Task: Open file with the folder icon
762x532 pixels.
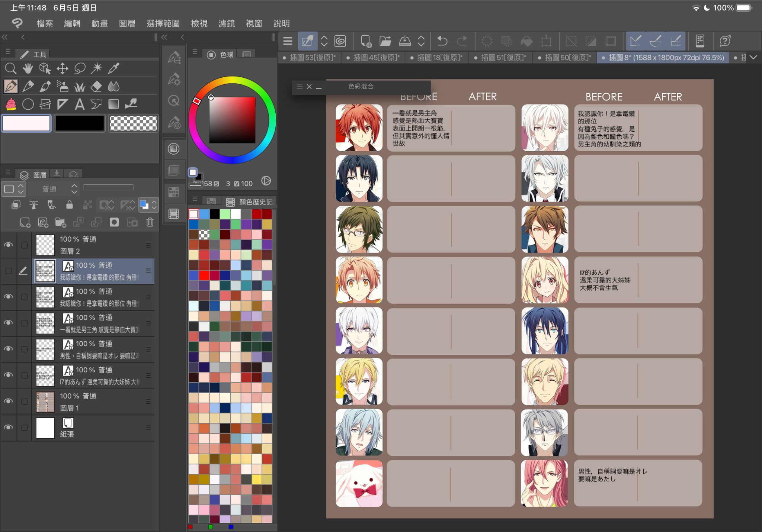Action: click(385, 41)
